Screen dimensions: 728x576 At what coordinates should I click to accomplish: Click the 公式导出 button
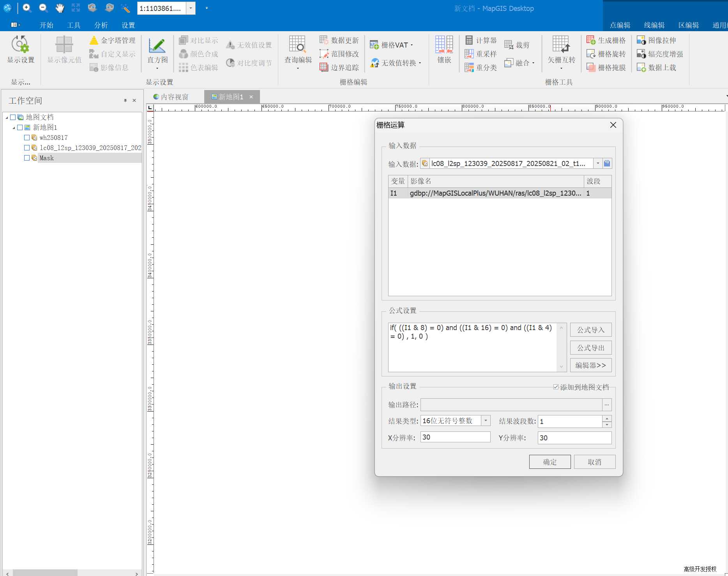tap(591, 348)
